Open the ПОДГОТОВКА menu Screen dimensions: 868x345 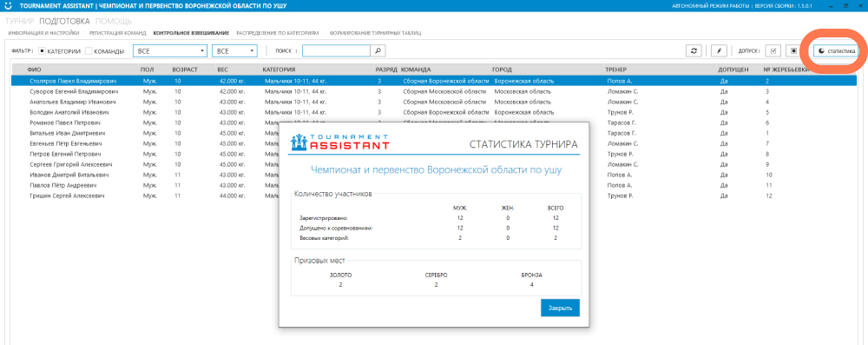[64, 22]
